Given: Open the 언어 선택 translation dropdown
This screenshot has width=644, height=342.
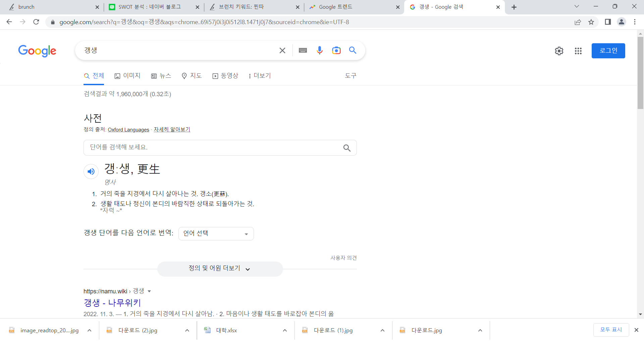Looking at the screenshot, I should [216, 233].
